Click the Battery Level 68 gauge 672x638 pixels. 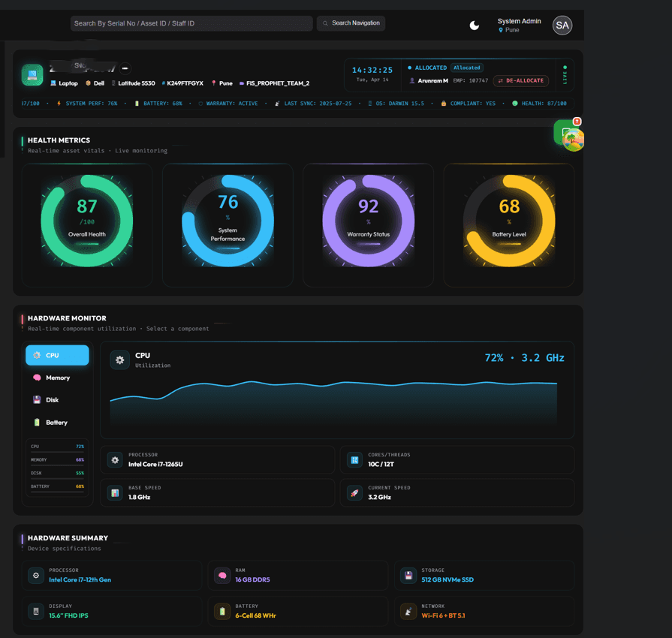[x=509, y=221]
